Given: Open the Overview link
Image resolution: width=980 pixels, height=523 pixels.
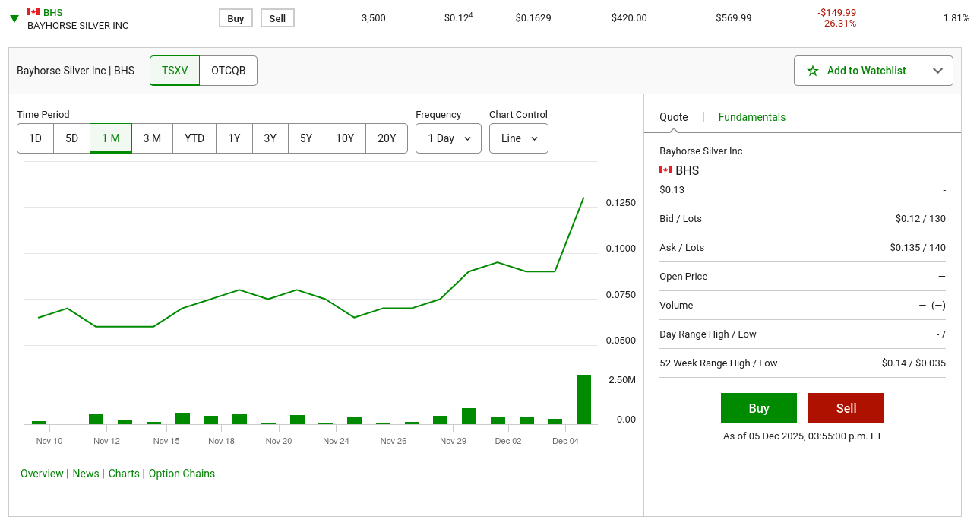Looking at the screenshot, I should 42,474.
